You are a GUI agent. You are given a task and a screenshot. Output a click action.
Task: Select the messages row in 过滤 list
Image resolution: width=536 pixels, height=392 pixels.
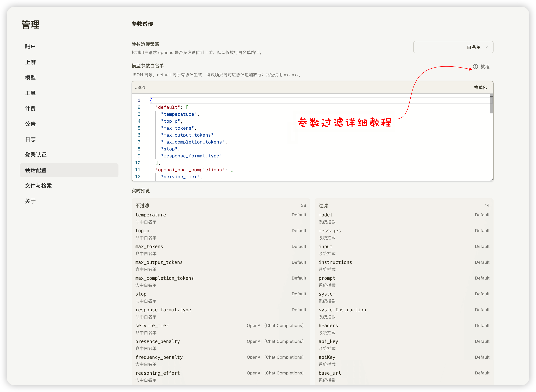404,234
